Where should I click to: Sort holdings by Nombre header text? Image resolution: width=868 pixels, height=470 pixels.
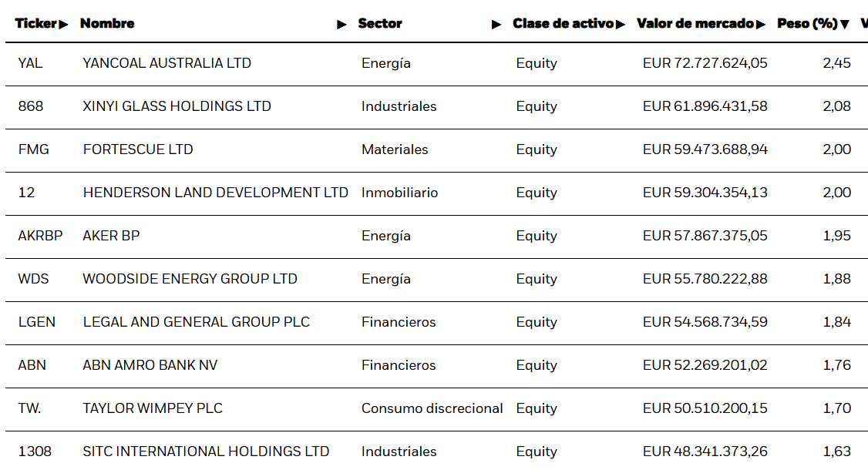tap(107, 24)
